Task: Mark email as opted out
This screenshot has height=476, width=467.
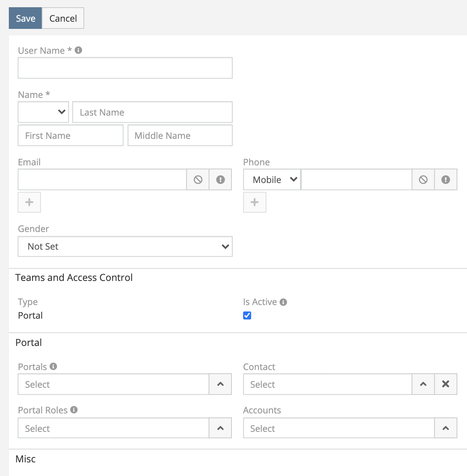Action: (198, 180)
